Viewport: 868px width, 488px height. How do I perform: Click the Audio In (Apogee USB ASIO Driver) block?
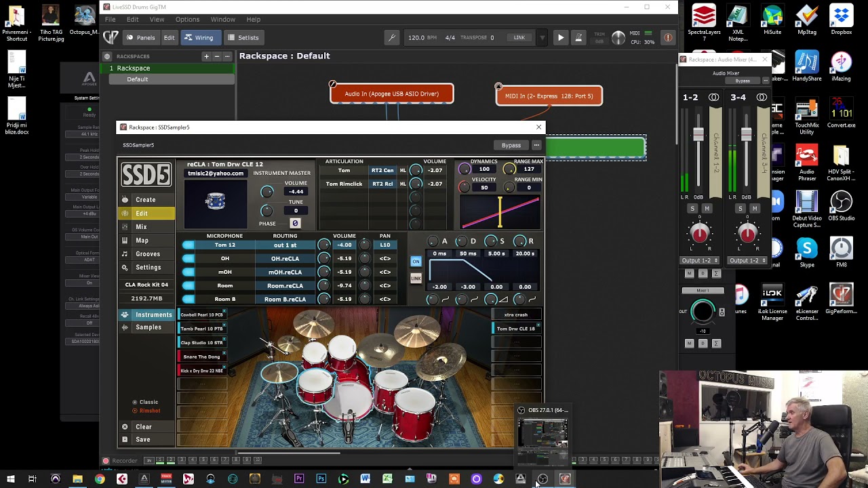391,94
